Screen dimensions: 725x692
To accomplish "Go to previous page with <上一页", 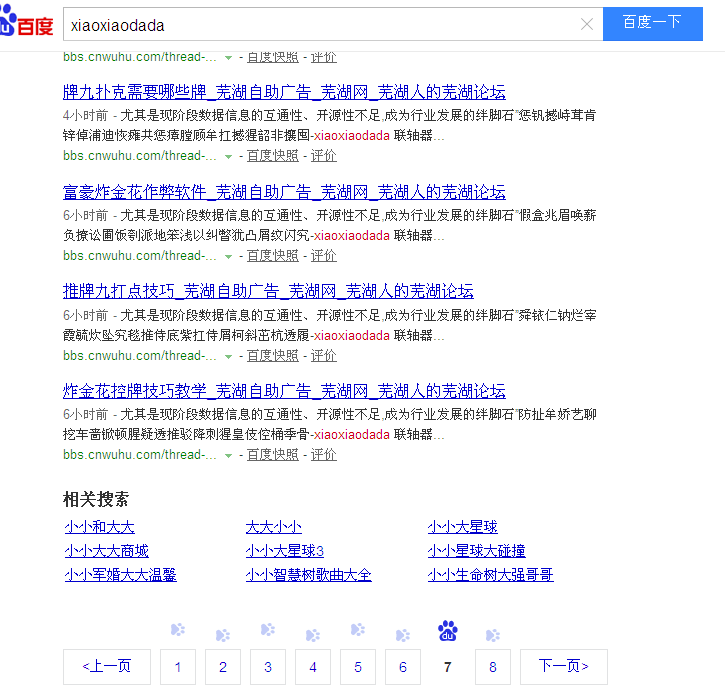I will pyautogui.click(x=107, y=667).
